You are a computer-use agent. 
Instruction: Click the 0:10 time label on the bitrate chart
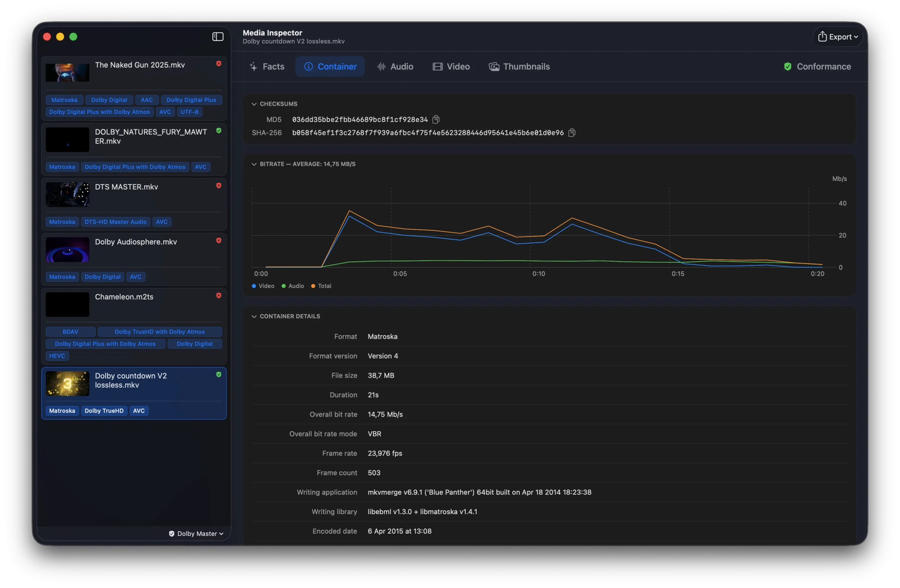[x=539, y=274]
